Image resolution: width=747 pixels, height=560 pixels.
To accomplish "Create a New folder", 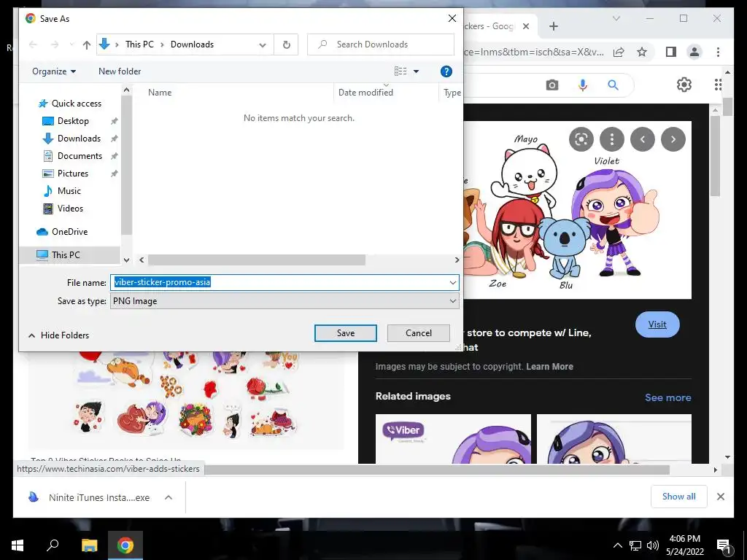I will click(x=120, y=71).
